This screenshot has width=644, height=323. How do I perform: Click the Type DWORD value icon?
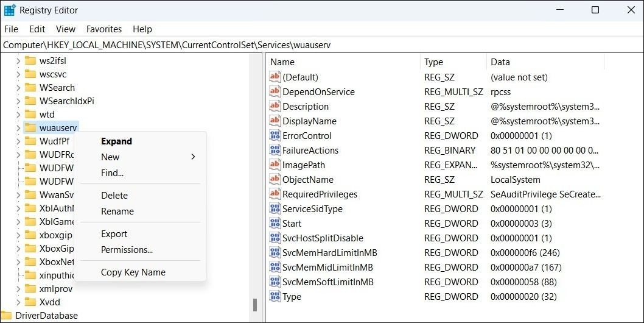pyautogui.click(x=275, y=296)
